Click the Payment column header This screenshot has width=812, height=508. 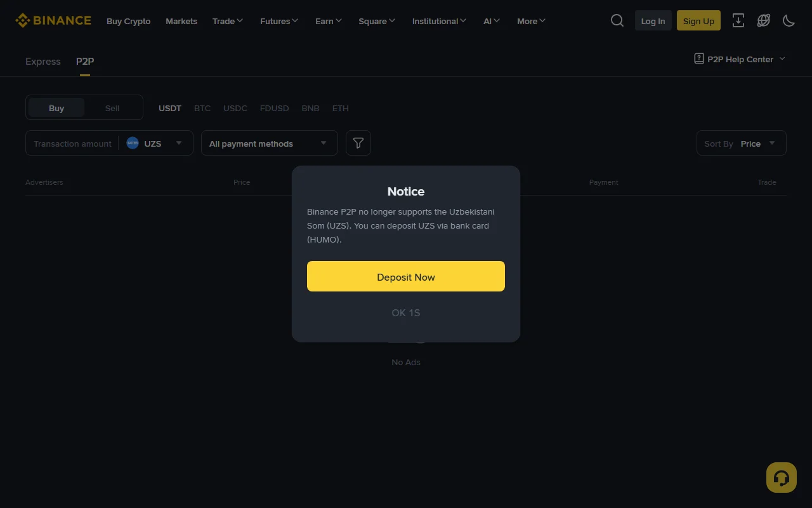tap(603, 182)
